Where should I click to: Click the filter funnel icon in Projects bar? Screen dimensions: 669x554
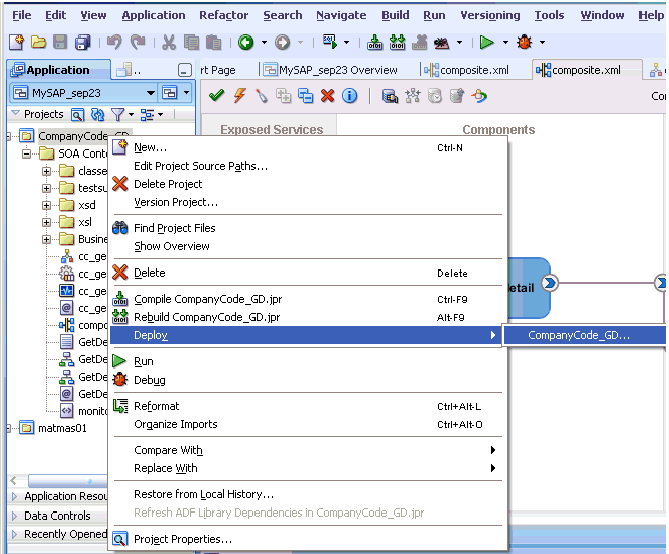[x=117, y=114]
